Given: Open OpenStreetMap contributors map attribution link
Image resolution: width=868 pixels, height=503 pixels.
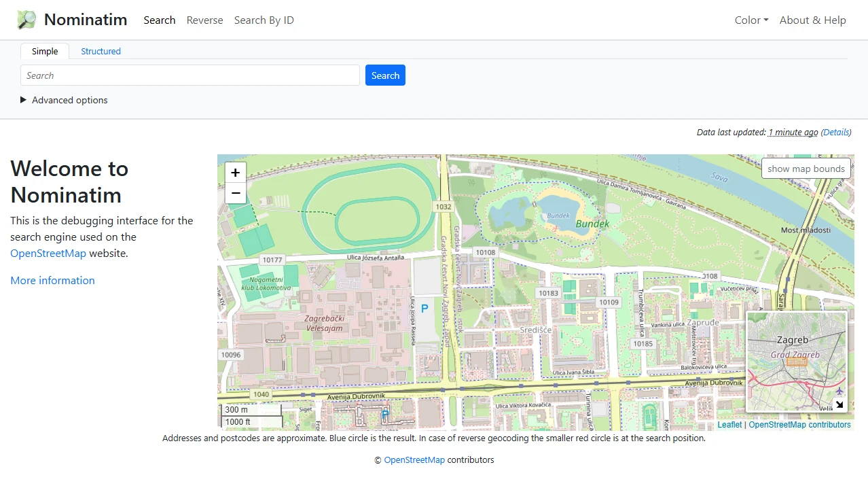Looking at the screenshot, I should click(x=799, y=425).
